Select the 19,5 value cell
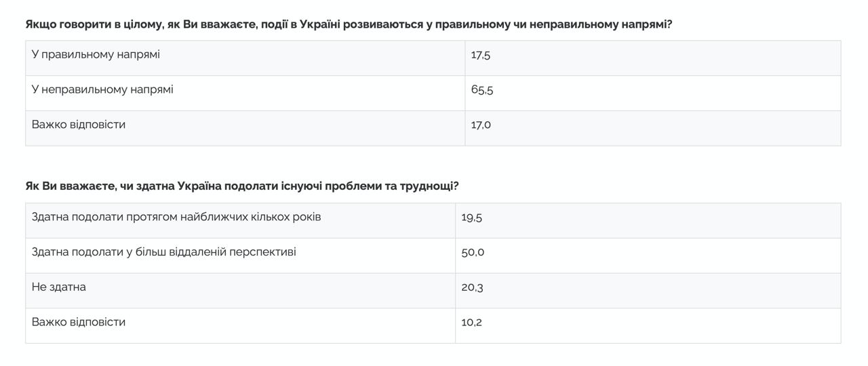The height and width of the screenshot is (366, 868). click(x=471, y=218)
